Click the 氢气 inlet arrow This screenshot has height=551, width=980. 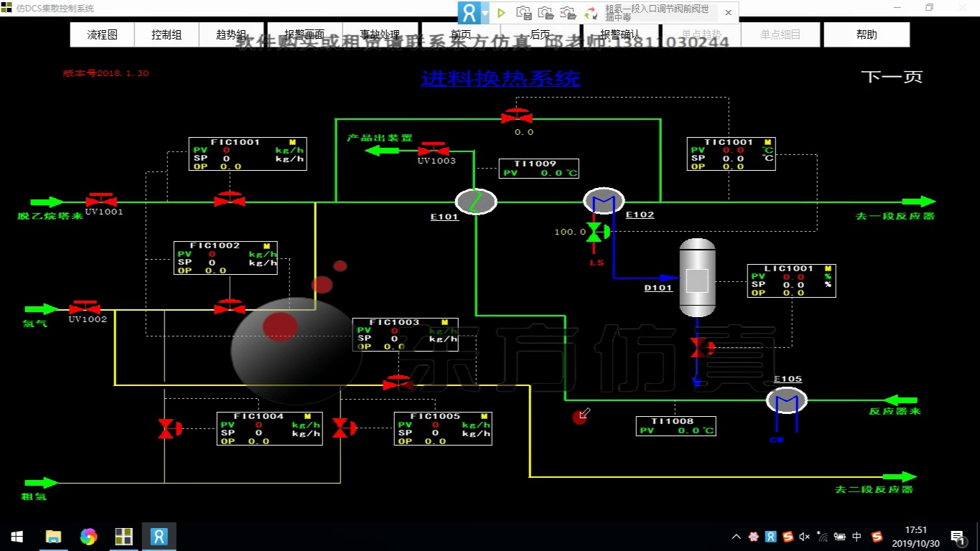42,309
